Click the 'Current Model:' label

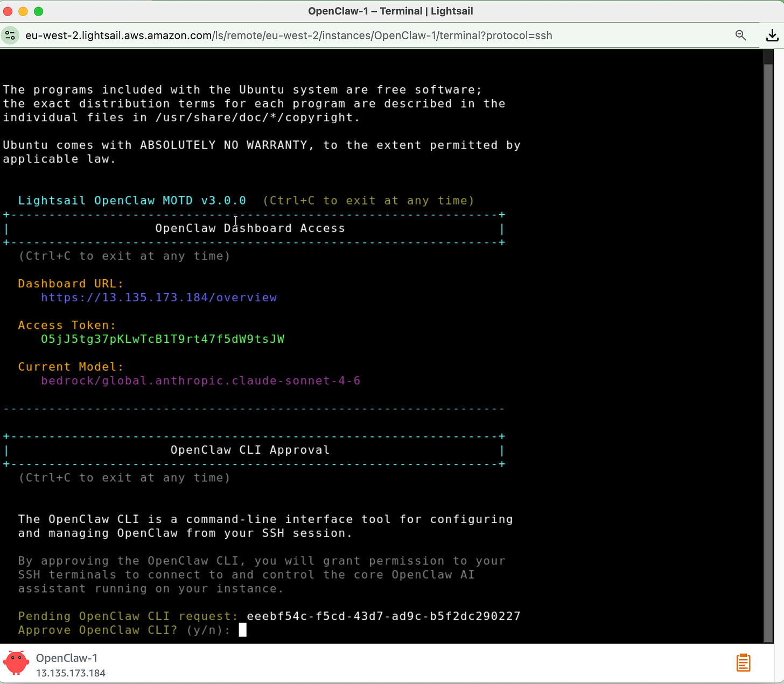[71, 367]
